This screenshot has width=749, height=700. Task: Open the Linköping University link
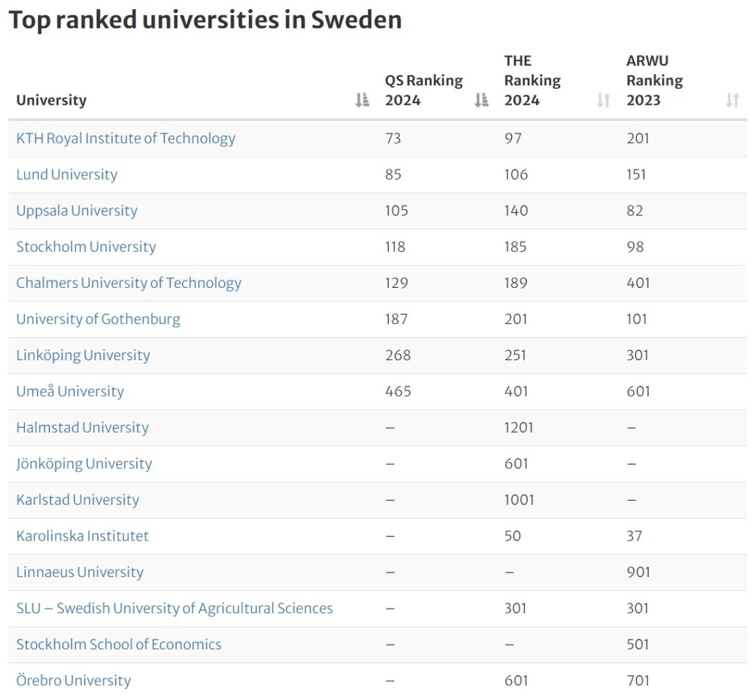coord(83,355)
